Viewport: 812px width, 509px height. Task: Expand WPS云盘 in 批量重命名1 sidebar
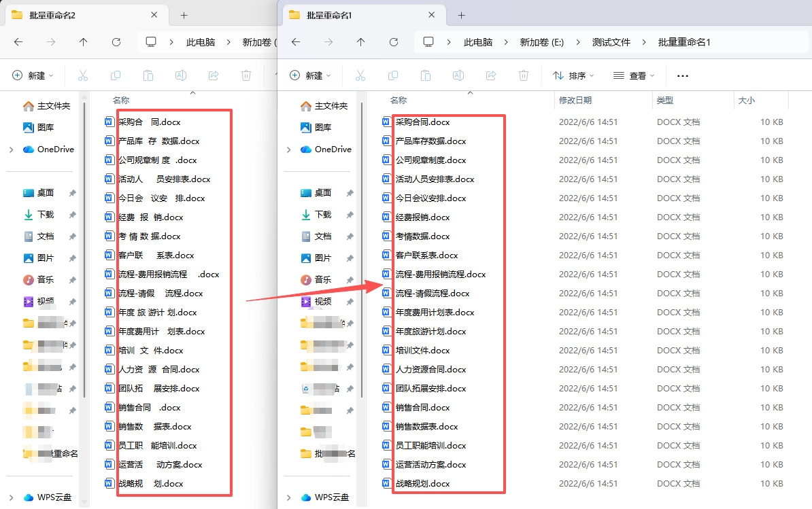pos(288,497)
